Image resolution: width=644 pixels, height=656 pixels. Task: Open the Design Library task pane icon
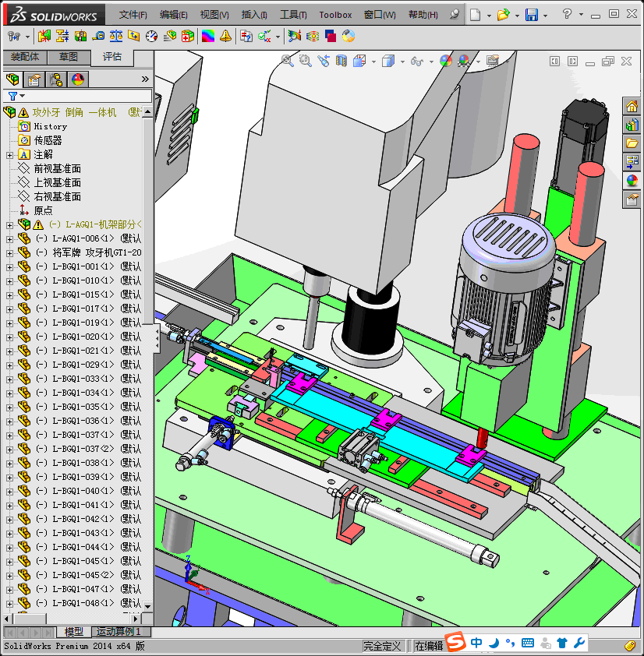pyautogui.click(x=632, y=125)
